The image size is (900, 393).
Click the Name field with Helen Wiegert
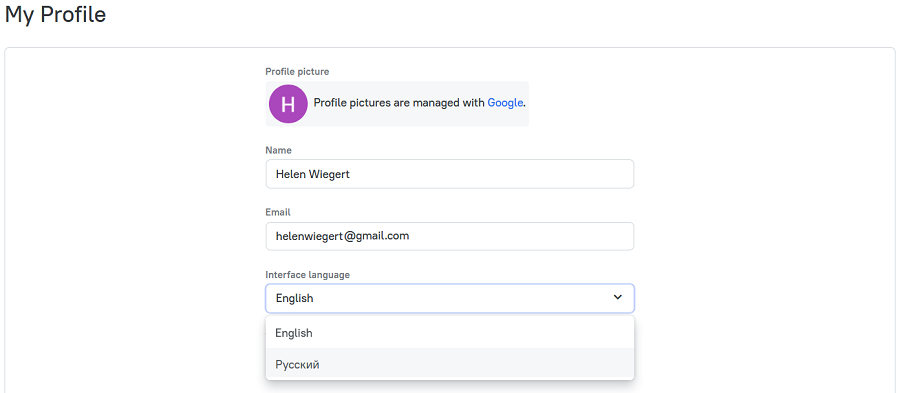449,174
